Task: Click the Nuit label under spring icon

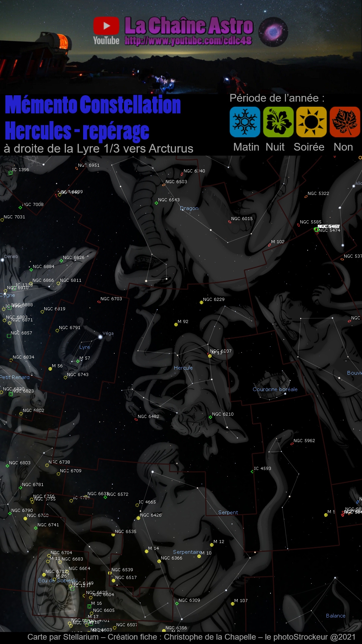Action: pos(275,147)
